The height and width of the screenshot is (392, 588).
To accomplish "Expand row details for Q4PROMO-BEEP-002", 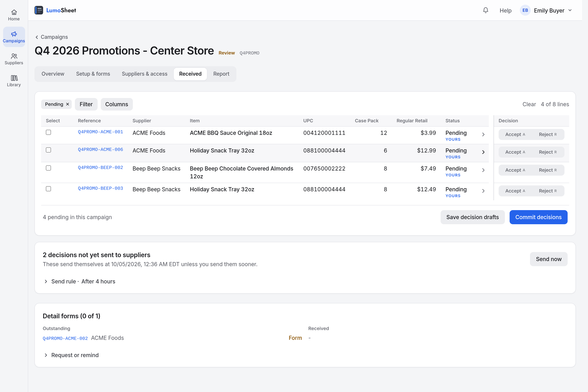I will click(483, 170).
